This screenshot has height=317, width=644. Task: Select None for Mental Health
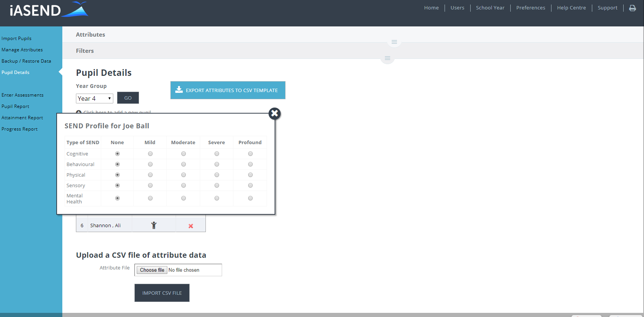(x=117, y=198)
